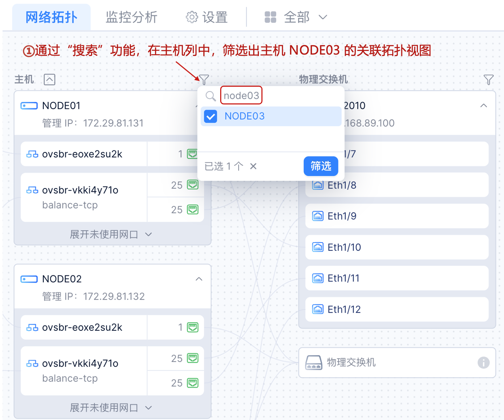The height and width of the screenshot is (420, 504).
Task: Switch to the 监控分析 tab
Action: (x=131, y=17)
